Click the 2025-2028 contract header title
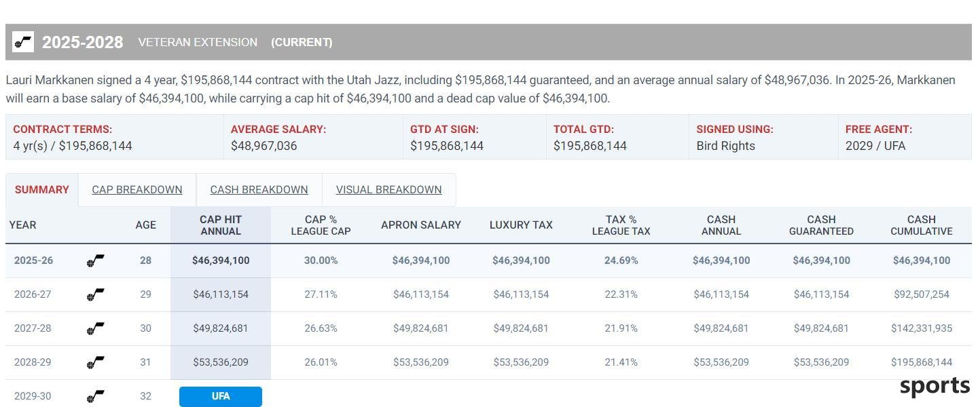This screenshot has width=980, height=407. click(x=83, y=42)
